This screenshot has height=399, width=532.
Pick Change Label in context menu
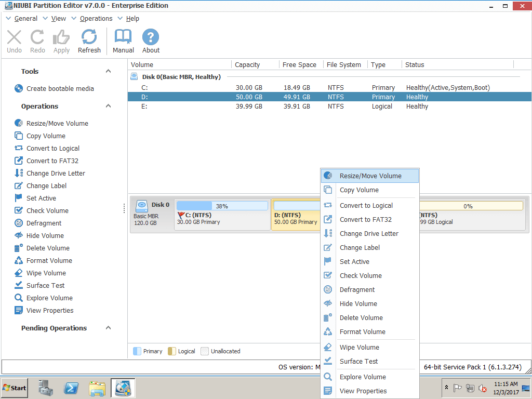(370, 248)
